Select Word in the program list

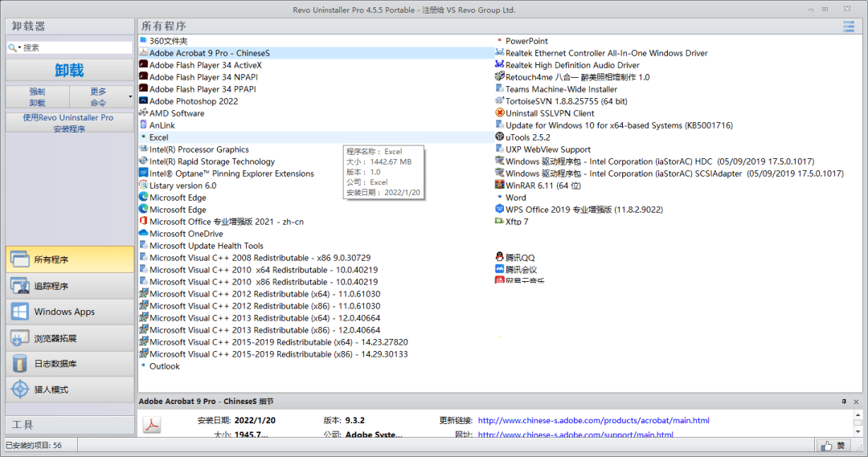click(x=515, y=198)
